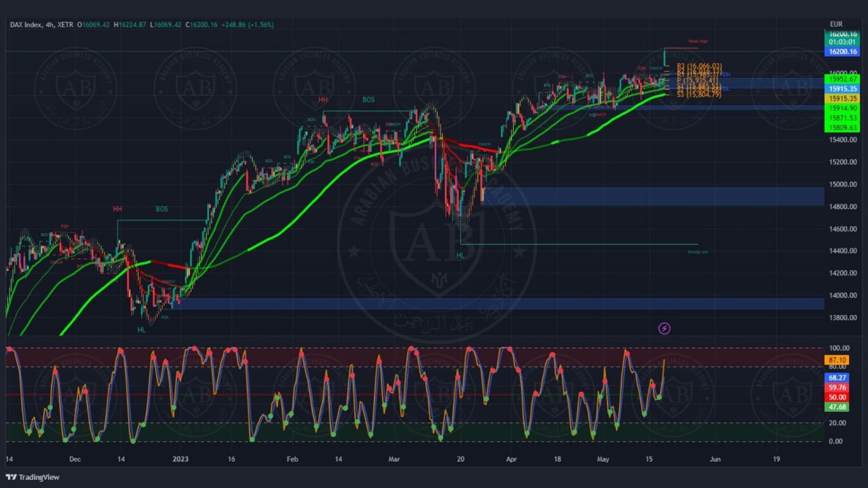Click the orange 87.10 oscillator value label

pyautogui.click(x=837, y=360)
